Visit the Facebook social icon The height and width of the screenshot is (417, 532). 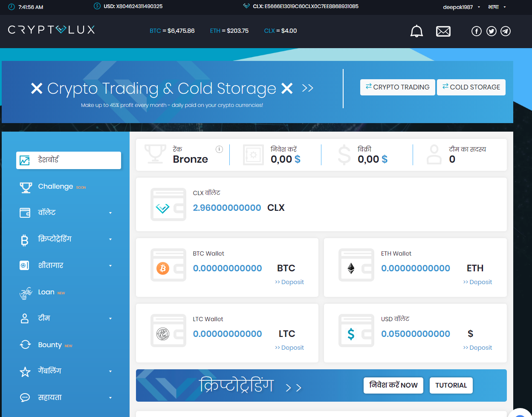pos(477,31)
